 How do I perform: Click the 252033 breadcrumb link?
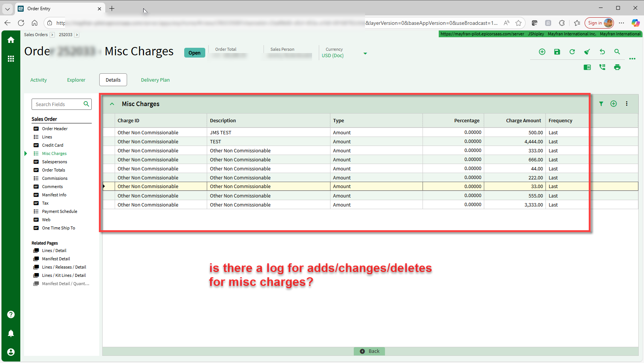pyautogui.click(x=66, y=35)
